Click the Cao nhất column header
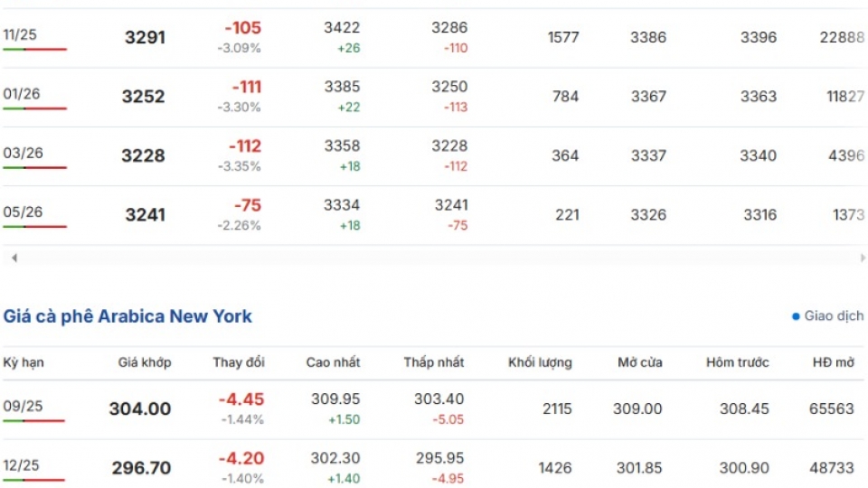The width and height of the screenshot is (868, 488). pyautogui.click(x=333, y=362)
